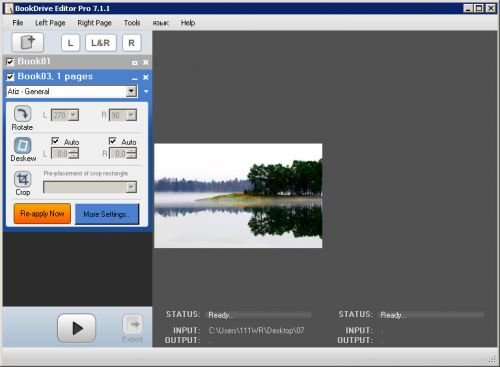Viewport: 500px width, 367px height.
Task: Click the left deskew 0.0 value field
Action: (61, 154)
